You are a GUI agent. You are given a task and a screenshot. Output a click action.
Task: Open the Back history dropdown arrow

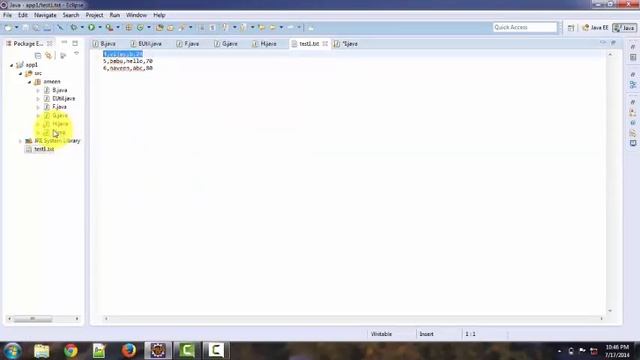click(x=281, y=28)
